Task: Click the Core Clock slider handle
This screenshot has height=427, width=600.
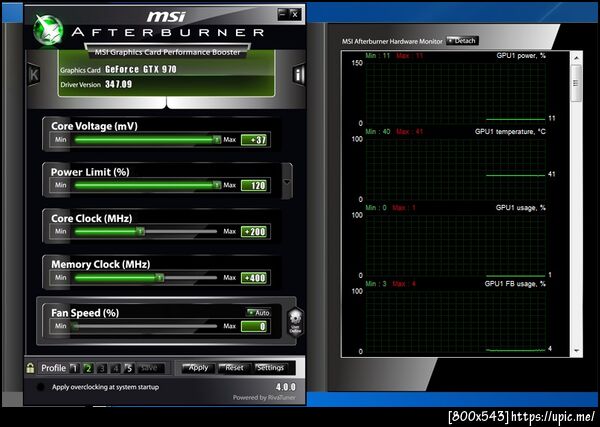Action: pyautogui.click(x=140, y=231)
